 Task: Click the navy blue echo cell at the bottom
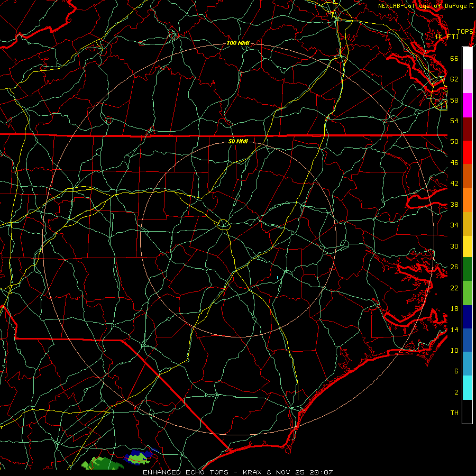(139, 457)
